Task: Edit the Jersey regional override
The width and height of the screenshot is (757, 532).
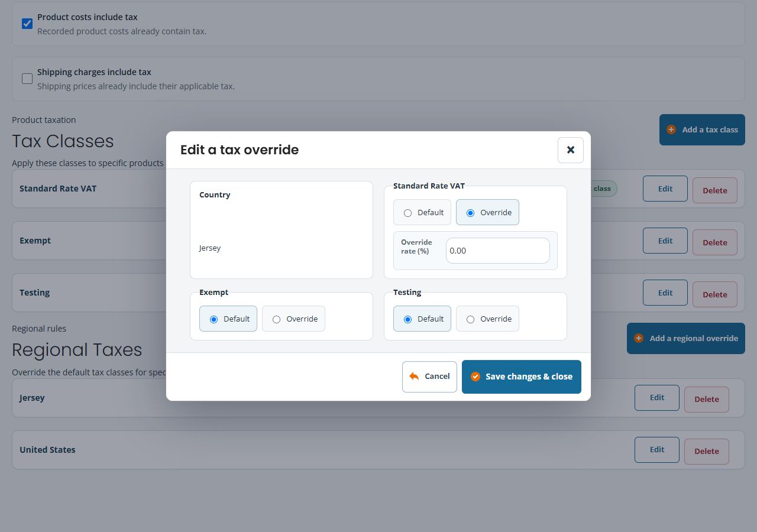Action: 657,398
